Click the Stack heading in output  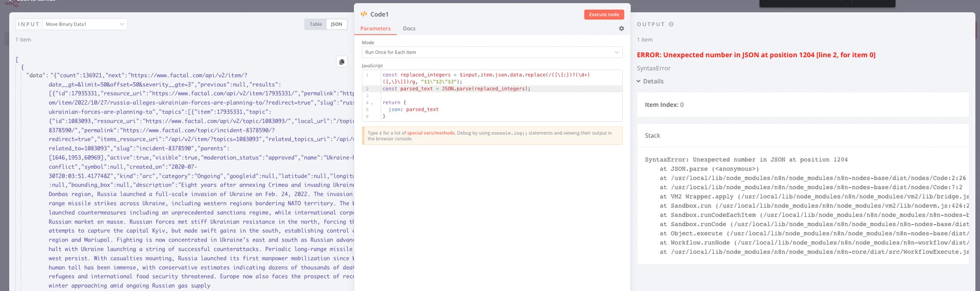652,135
